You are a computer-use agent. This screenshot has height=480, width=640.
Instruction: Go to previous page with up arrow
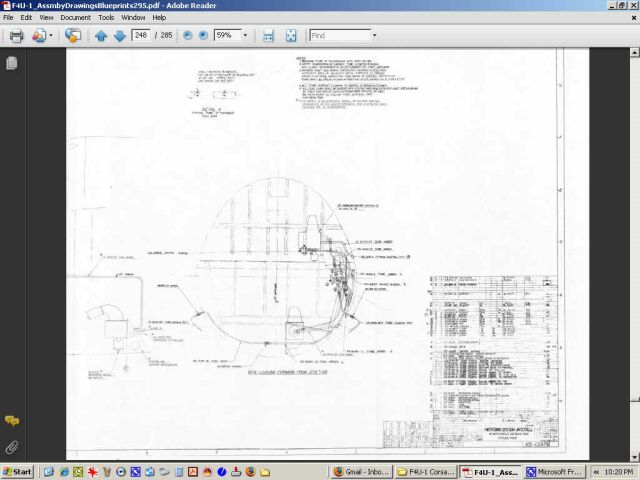pos(101,36)
